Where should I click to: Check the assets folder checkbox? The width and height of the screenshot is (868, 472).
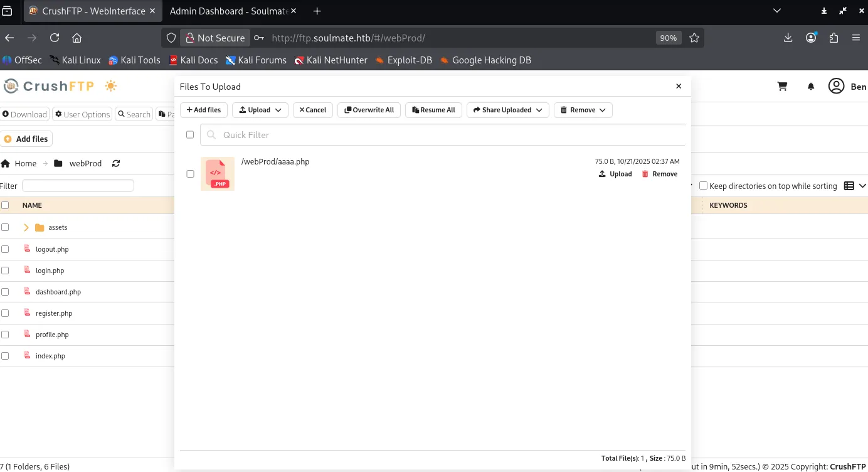pyautogui.click(x=5, y=227)
